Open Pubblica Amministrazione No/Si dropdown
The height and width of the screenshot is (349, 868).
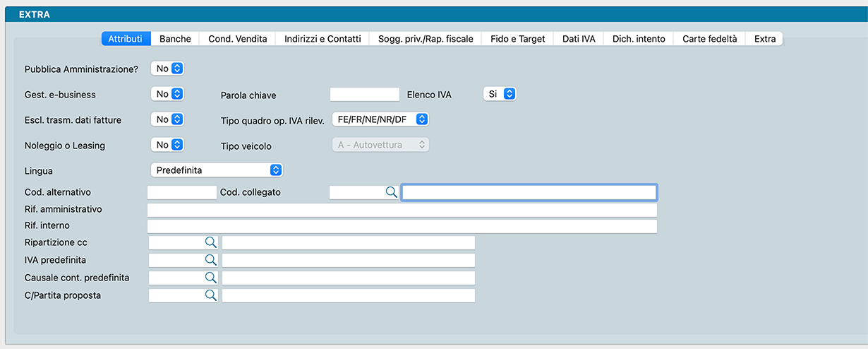click(167, 69)
